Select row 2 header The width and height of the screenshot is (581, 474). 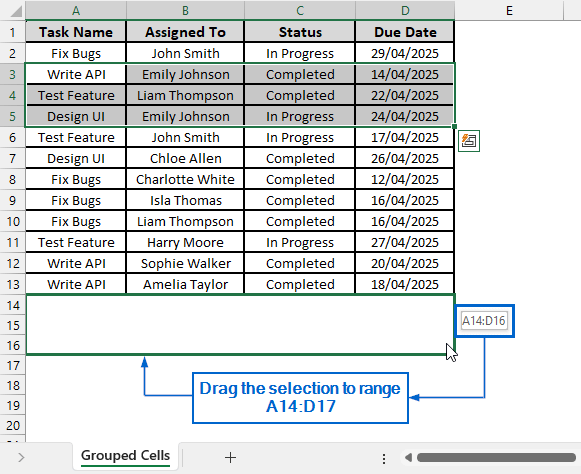(x=13, y=53)
